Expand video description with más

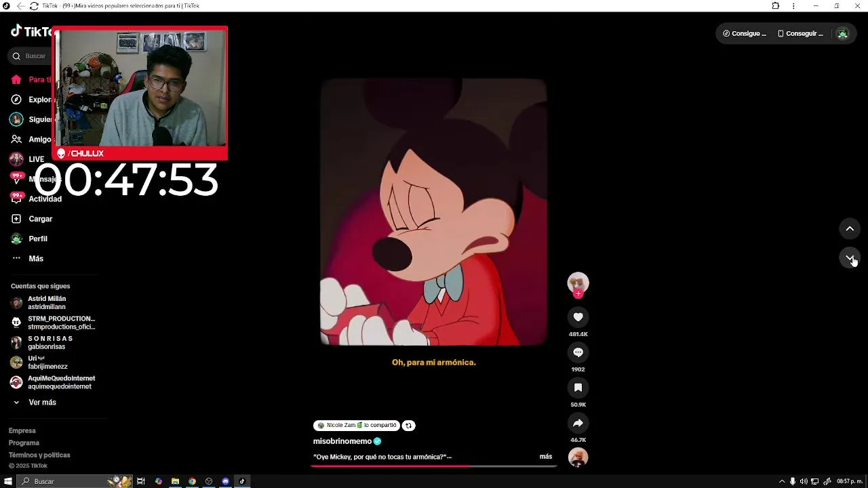546,457
